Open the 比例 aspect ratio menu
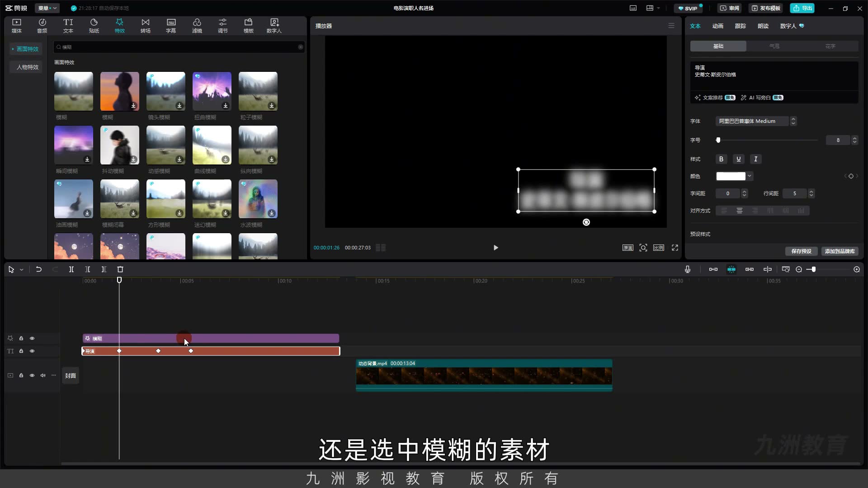Screen dimensions: 868x488 click(659, 248)
